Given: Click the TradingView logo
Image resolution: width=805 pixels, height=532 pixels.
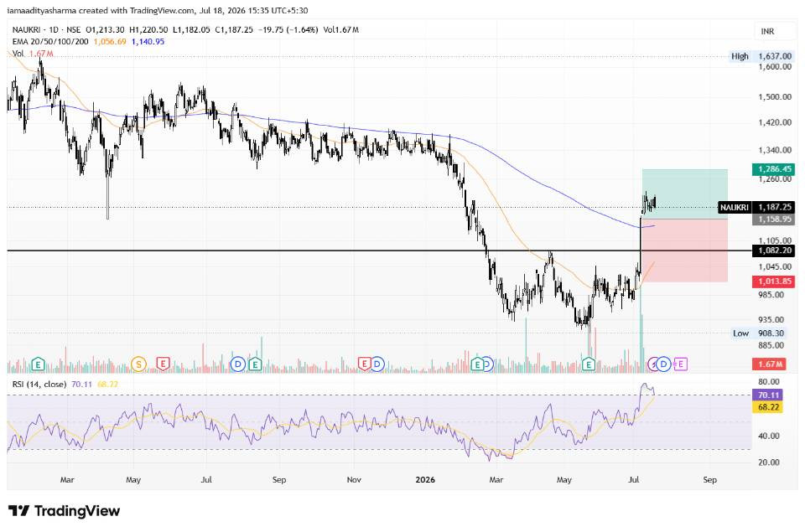Looking at the screenshot, I should click(x=65, y=510).
